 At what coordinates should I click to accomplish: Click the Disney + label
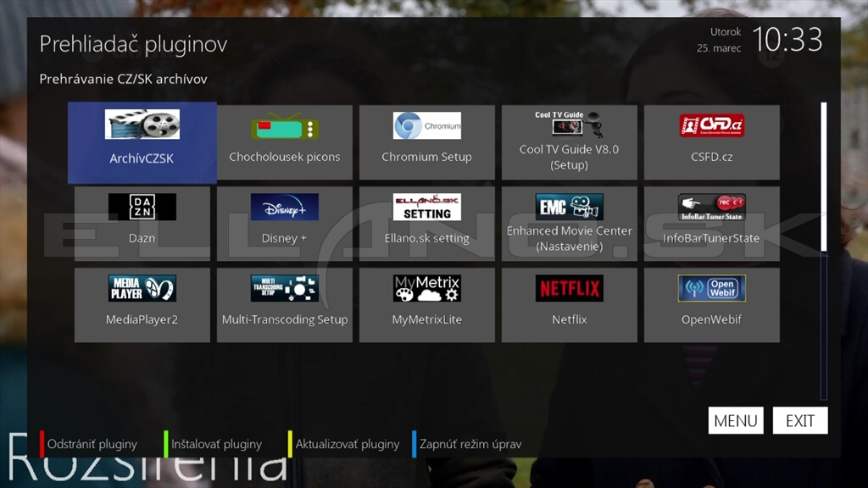pyautogui.click(x=284, y=238)
